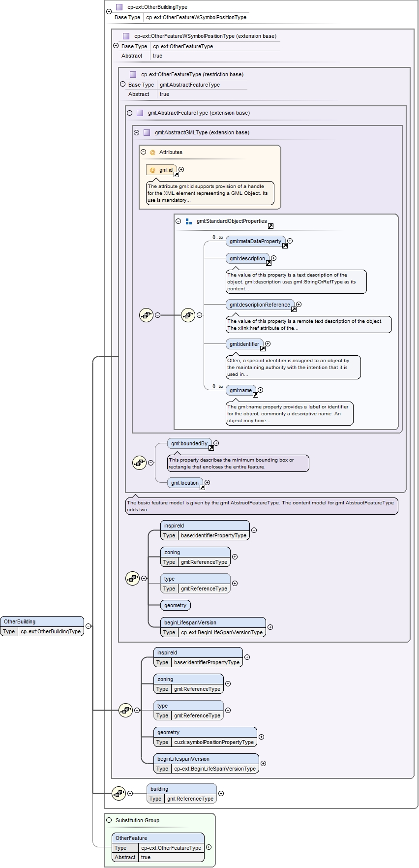Click the Attributes @ icon
This screenshot has height=868, width=419.
pos(152,152)
